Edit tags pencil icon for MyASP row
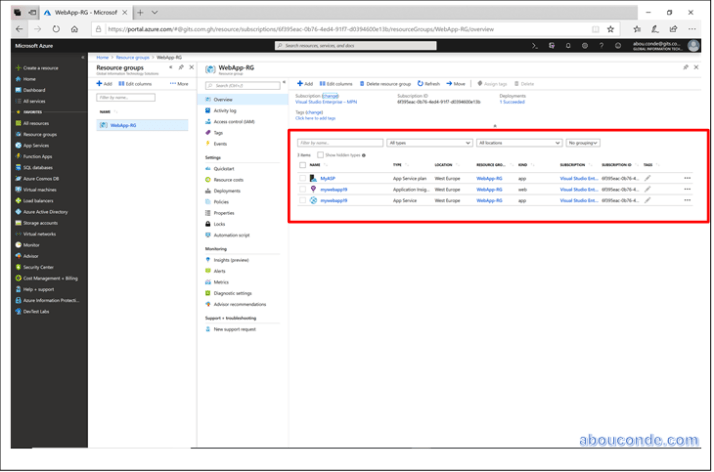The height and width of the screenshot is (472, 714). pyautogui.click(x=648, y=178)
